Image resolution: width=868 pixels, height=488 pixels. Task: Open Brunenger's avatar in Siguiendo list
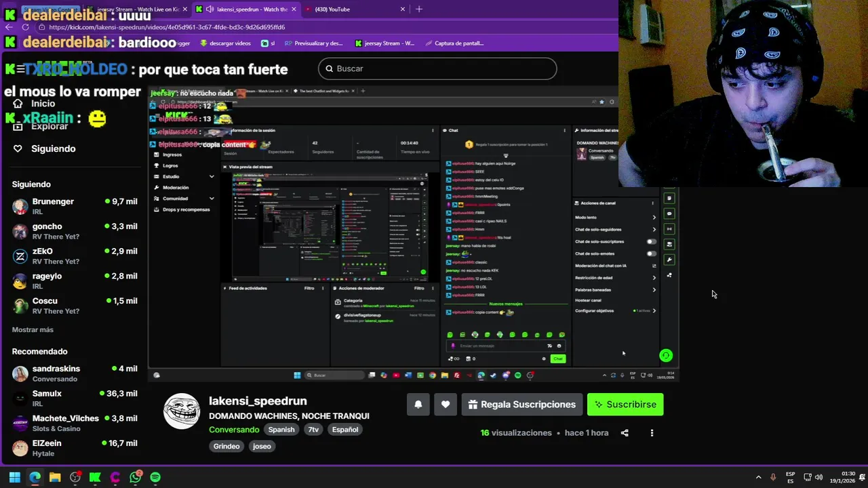point(20,206)
